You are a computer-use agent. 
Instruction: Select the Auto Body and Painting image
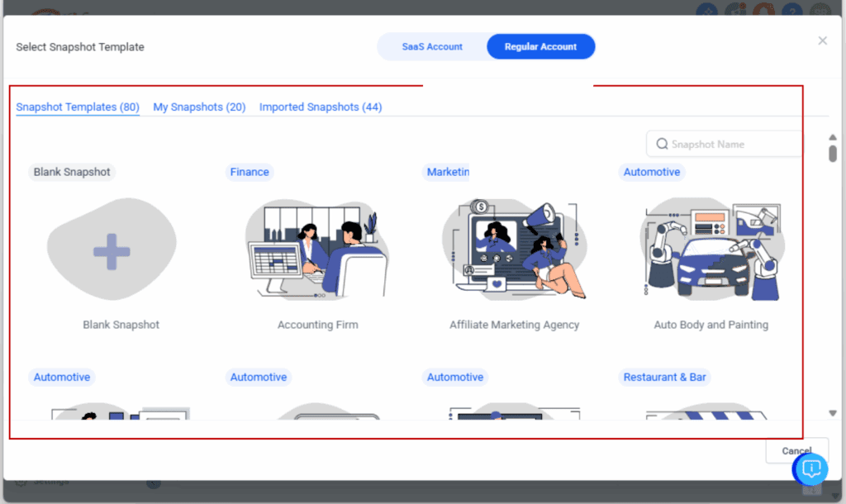pyautogui.click(x=711, y=250)
